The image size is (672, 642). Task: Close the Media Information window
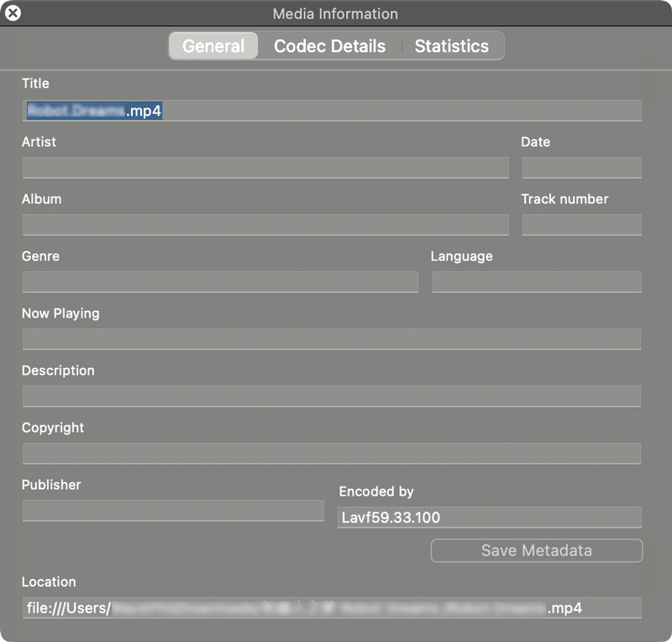coord(13,13)
